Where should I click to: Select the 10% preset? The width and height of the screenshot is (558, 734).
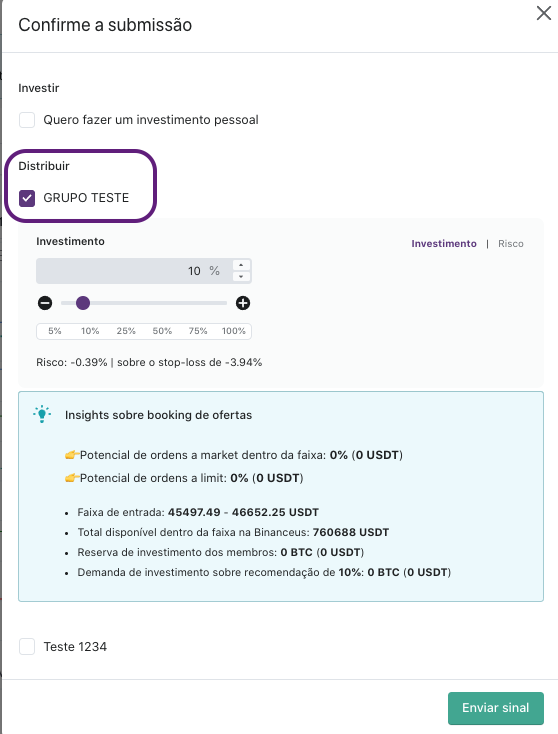tap(90, 331)
